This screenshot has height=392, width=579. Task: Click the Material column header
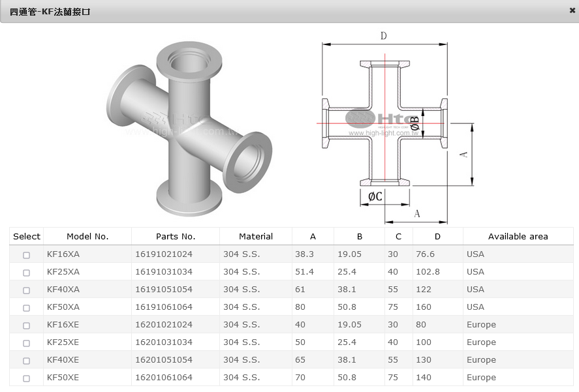coord(256,236)
